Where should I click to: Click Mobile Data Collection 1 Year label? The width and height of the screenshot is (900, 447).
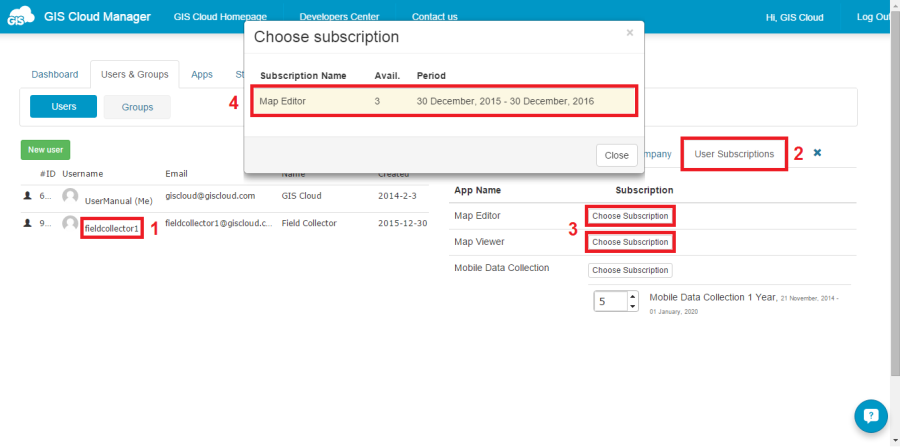(x=712, y=297)
